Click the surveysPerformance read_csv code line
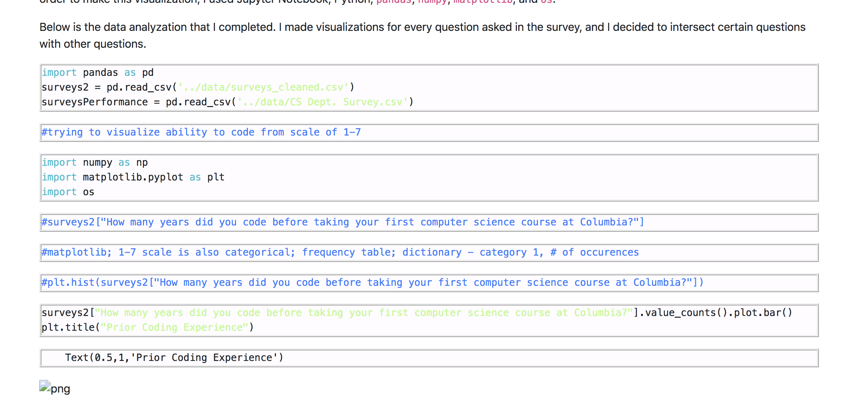 click(x=227, y=102)
